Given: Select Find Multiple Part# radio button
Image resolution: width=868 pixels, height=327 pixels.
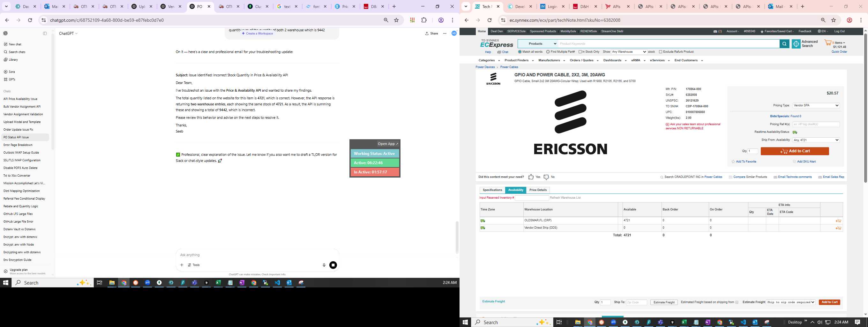Looking at the screenshot, I should tap(548, 52).
